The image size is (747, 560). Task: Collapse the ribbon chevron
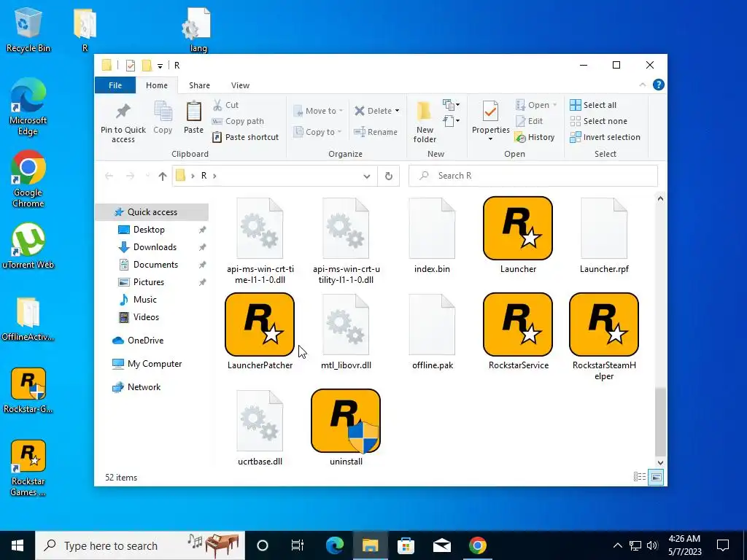tap(642, 85)
